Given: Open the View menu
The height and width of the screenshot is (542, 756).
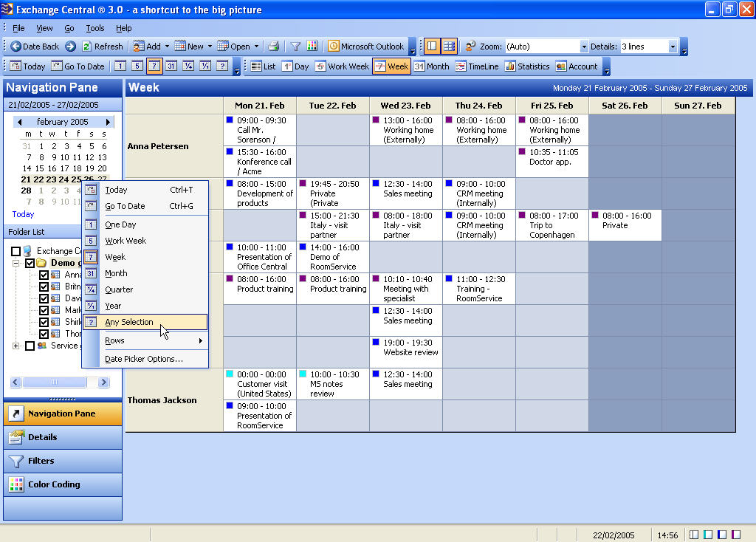Looking at the screenshot, I should (44, 28).
